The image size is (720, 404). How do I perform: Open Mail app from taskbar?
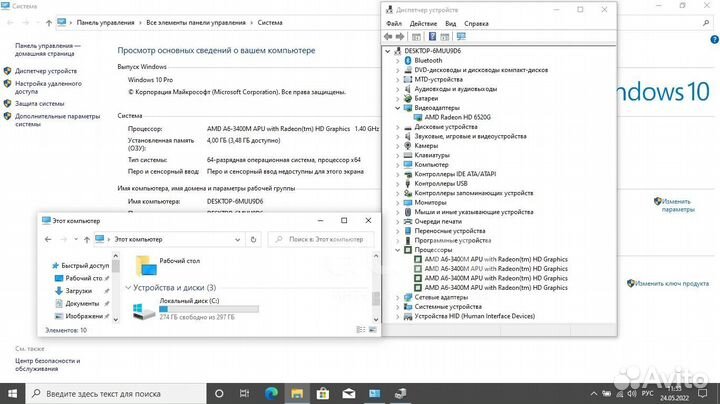point(349,393)
